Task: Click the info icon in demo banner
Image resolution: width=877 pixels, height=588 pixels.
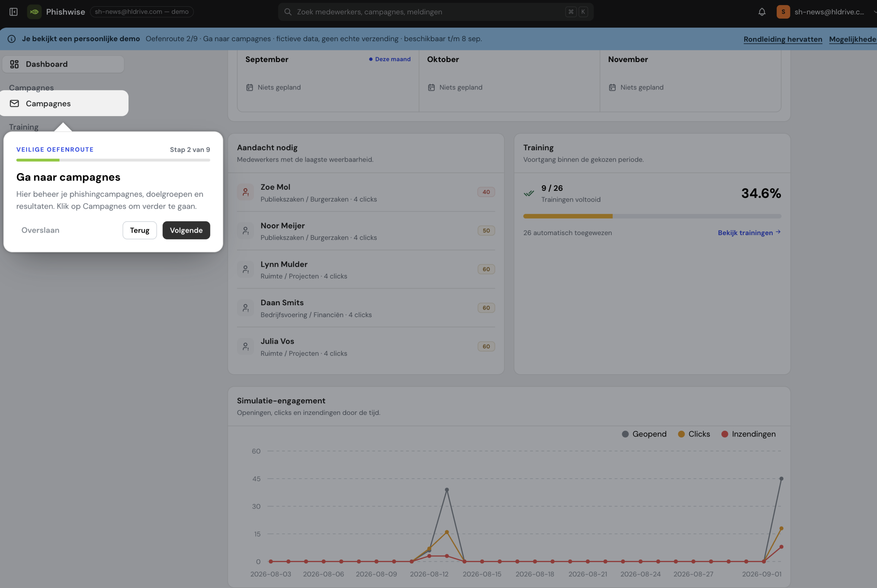Action: click(12, 39)
